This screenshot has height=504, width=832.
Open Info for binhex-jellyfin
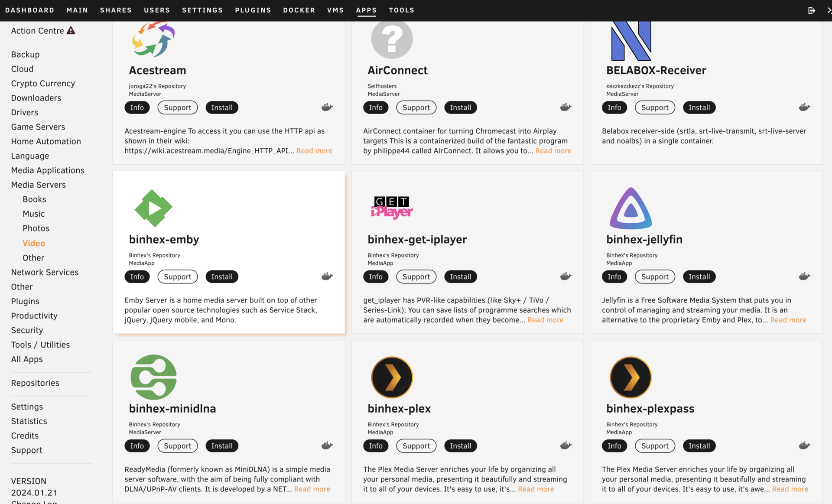[x=614, y=276]
